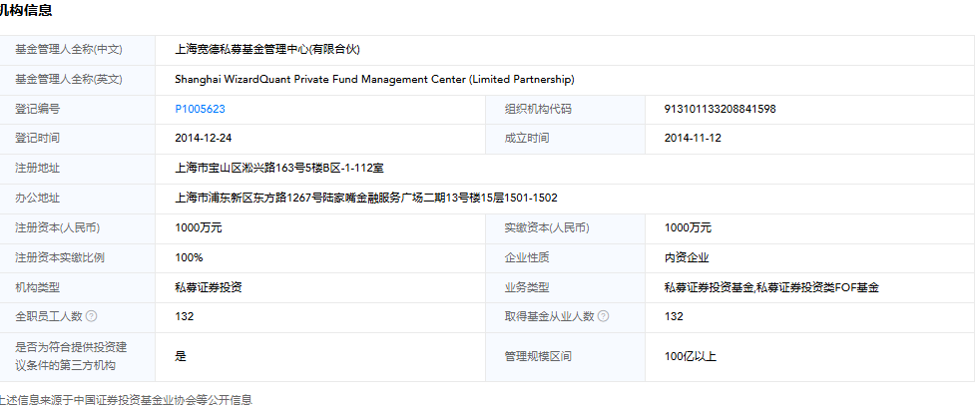Viewport: 980px width, 414px height.
Task: Click the data source footnote about 中国证券投资基金业协会
Action: point(126,400)
